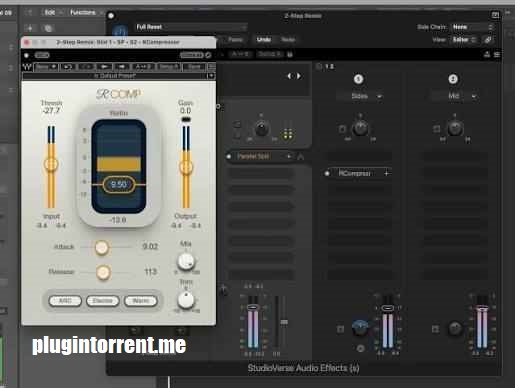Click the Attack value 0.02
The image size is (515, 388).
[150, 246]
